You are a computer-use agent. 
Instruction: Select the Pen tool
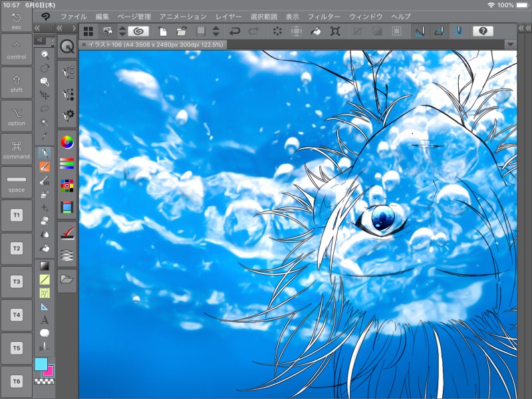pos(45,153)
